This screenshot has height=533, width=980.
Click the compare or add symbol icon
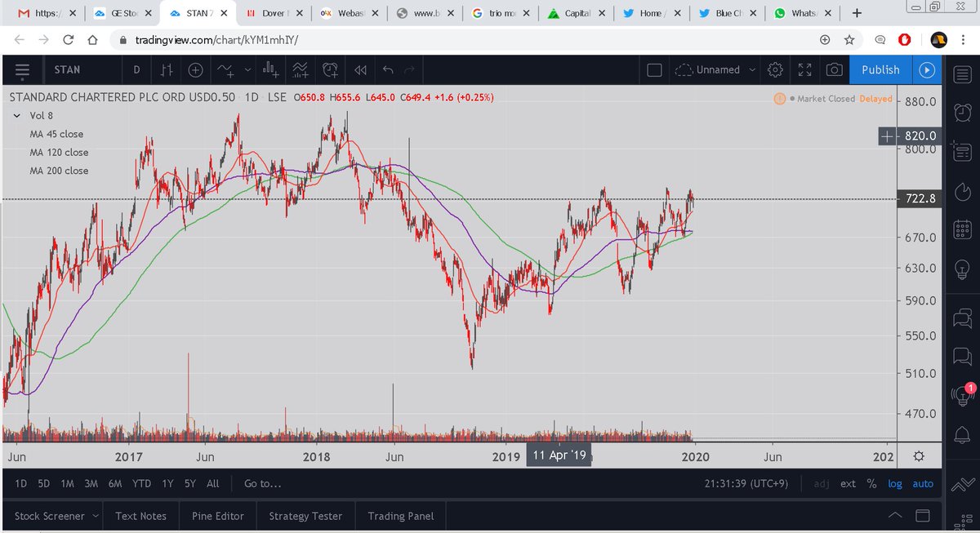click(196, 70)
